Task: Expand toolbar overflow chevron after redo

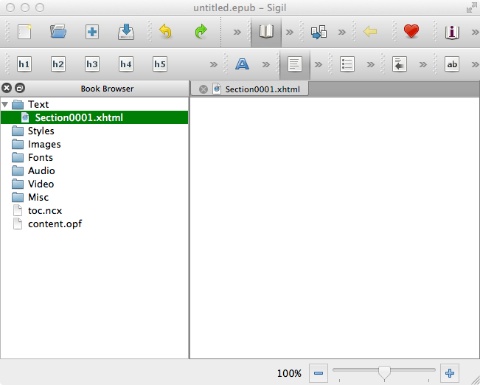Action: point(237,32)
